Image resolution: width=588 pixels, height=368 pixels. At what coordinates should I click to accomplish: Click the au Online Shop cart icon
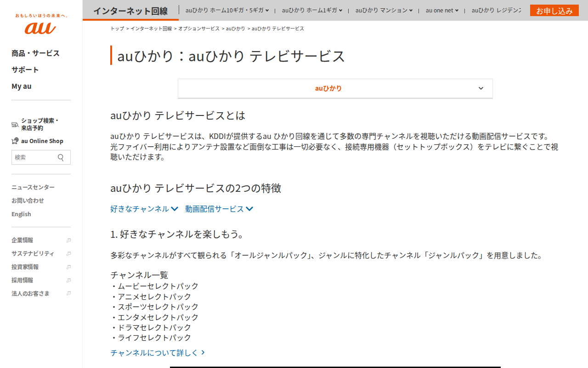[x=15, y=141]
